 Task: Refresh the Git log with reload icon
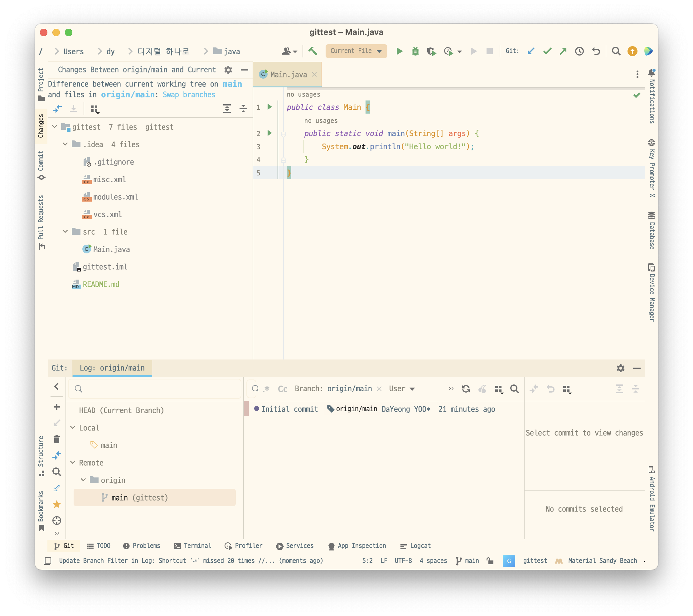pos(466,389)
